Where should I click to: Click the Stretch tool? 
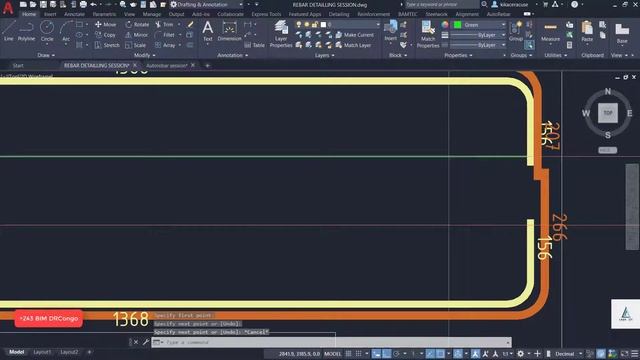(x=107, y=45)
